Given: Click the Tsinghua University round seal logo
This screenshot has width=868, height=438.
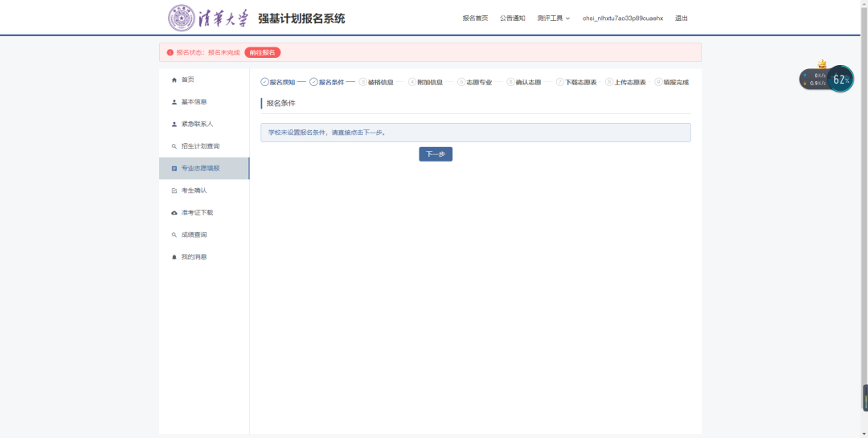Looking at the screenshot, I should coord(182,18).
